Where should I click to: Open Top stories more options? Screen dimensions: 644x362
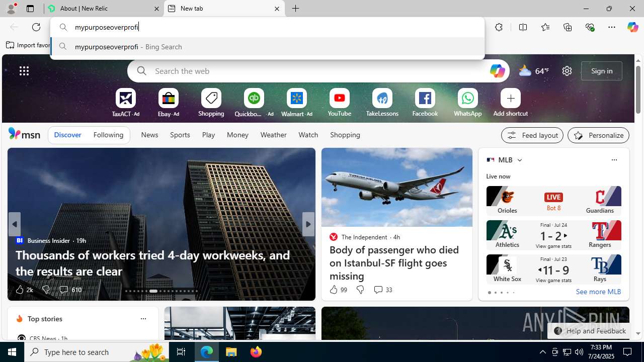(143, 319)
